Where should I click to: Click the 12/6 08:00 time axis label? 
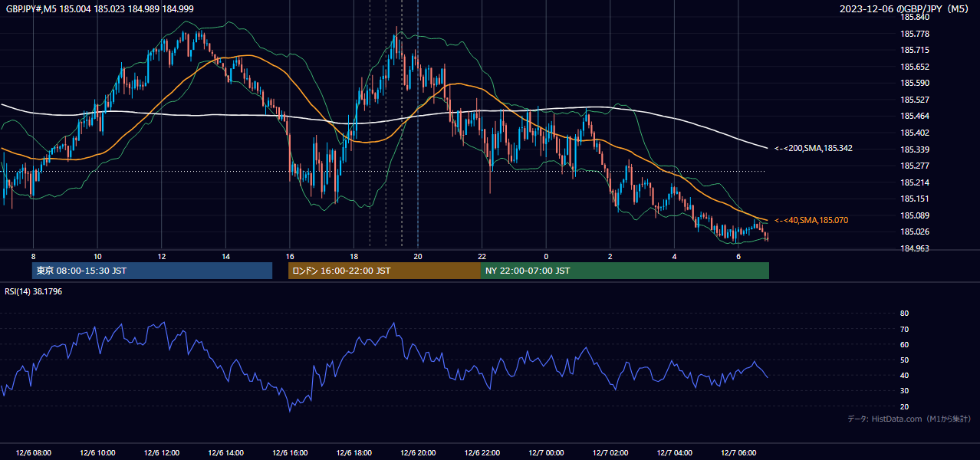(33, 452)
